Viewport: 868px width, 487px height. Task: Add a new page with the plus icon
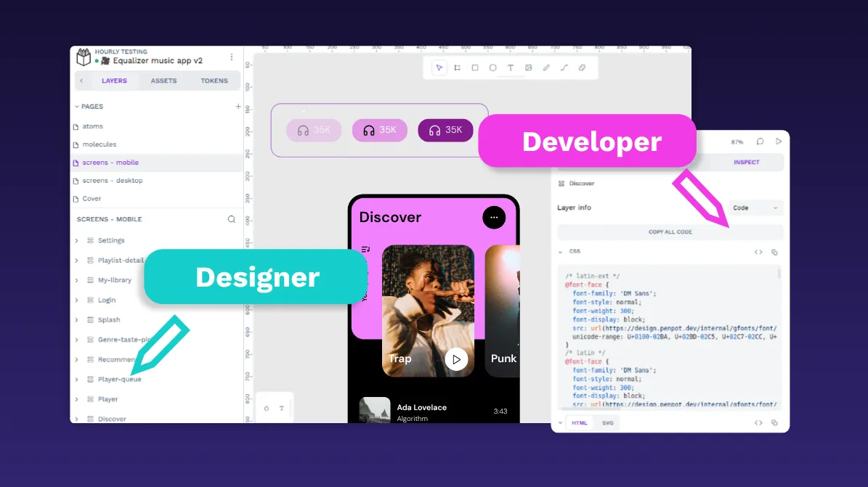[238, 105]
